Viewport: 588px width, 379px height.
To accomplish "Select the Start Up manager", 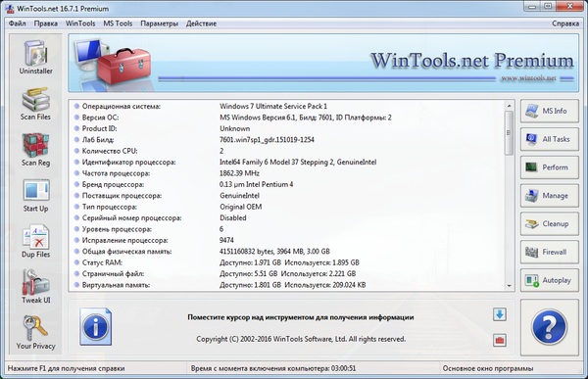I will (x=35, y=195).
